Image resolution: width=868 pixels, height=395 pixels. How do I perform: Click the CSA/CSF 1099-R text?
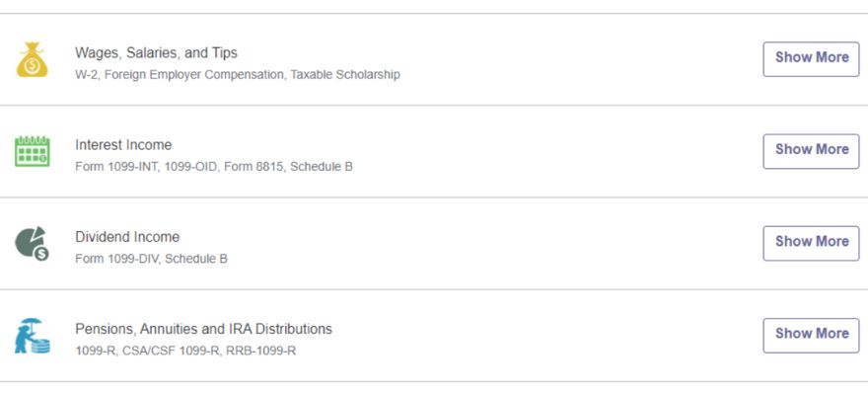pyautogui.click(x=171, y=351)
